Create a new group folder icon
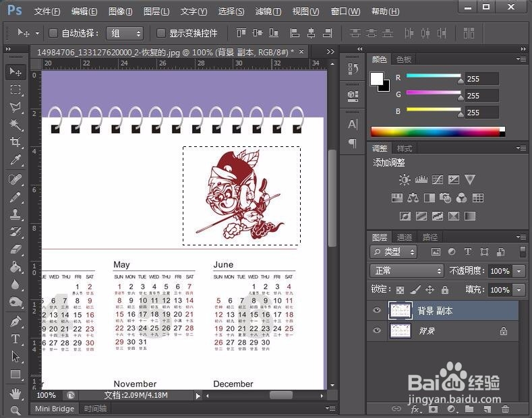 click(x=469, y=409)
